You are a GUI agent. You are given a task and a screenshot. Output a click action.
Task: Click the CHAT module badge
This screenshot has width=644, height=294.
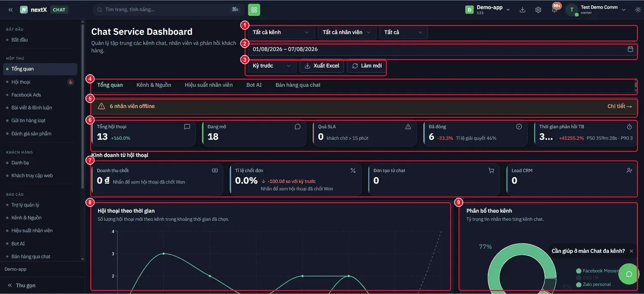click(59, 9)
